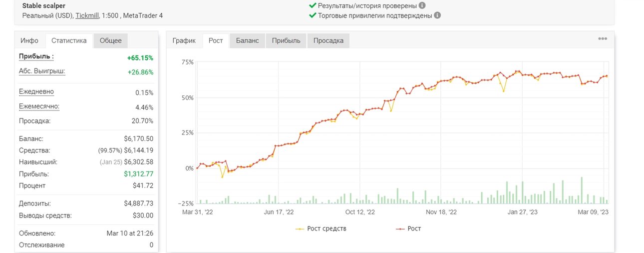Image resolution: width=644 pixels, height=253 pixels.
Task: Click the Прибыль statistic label
Action: tap(36, 56)
